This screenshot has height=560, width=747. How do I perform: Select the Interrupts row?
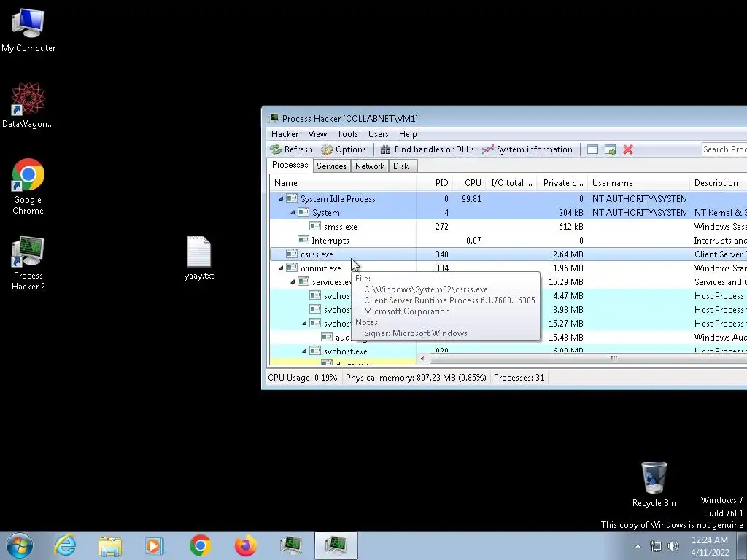pyautogui.click(x=508, y=240)
